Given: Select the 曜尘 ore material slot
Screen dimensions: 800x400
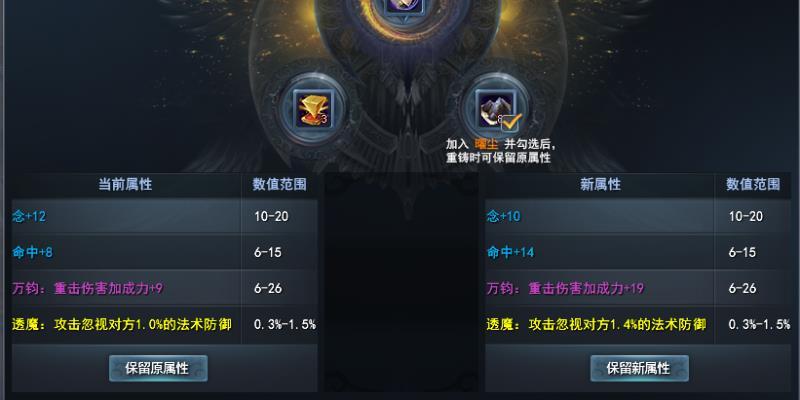Looking at the screenshot, I should 494,109.
